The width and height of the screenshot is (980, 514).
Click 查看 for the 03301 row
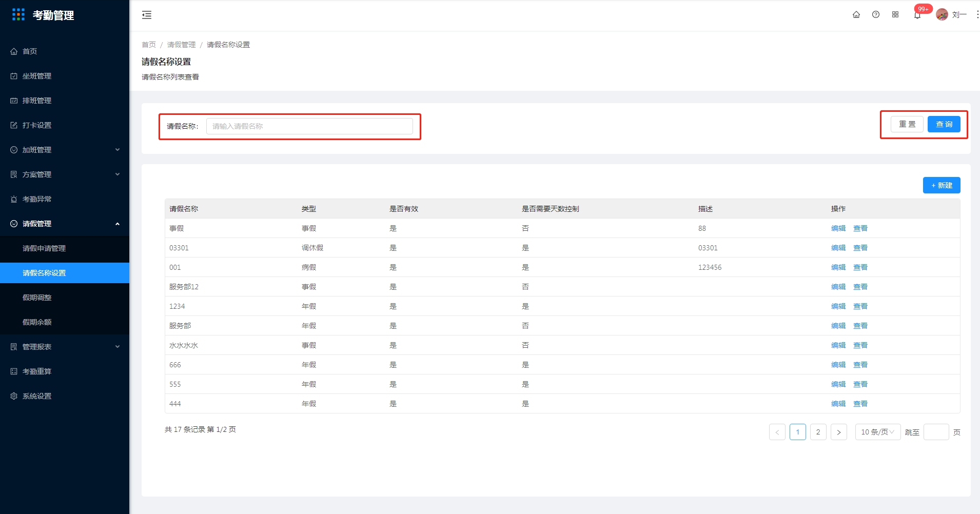[x=860, y=248]
